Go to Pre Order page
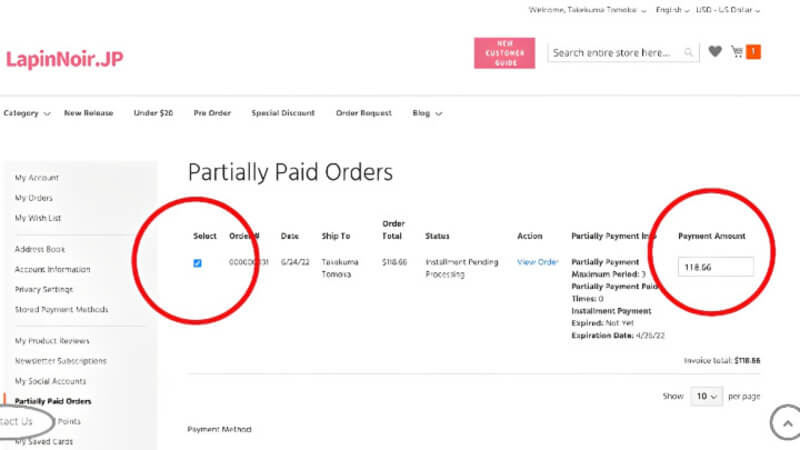 tap(212, 113)
